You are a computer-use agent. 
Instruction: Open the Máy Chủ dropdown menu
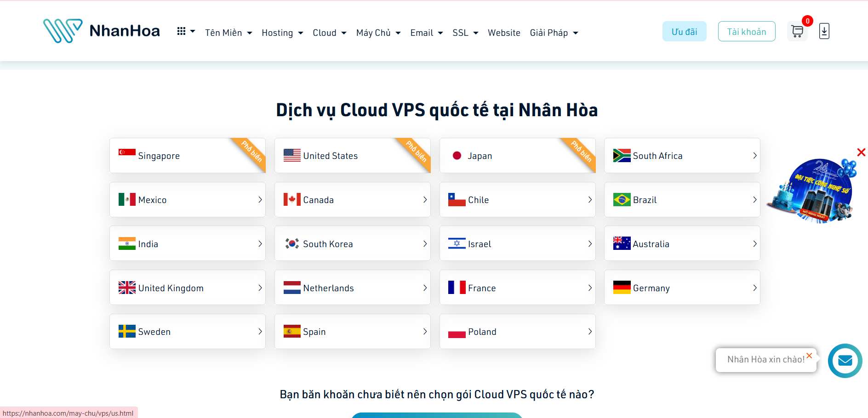378,33
